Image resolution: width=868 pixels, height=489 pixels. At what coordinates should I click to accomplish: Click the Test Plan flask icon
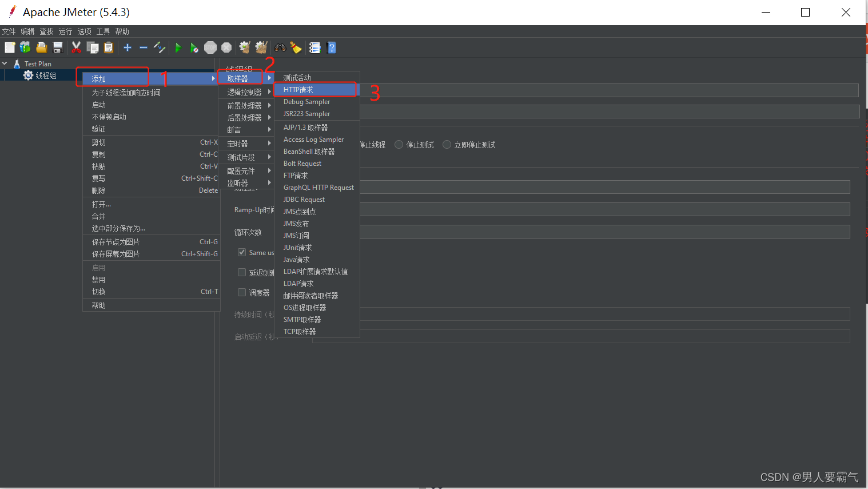17,63
